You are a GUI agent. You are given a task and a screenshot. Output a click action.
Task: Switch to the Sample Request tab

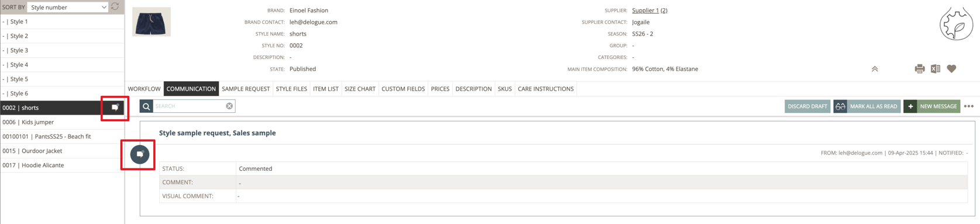click(246, 89)
